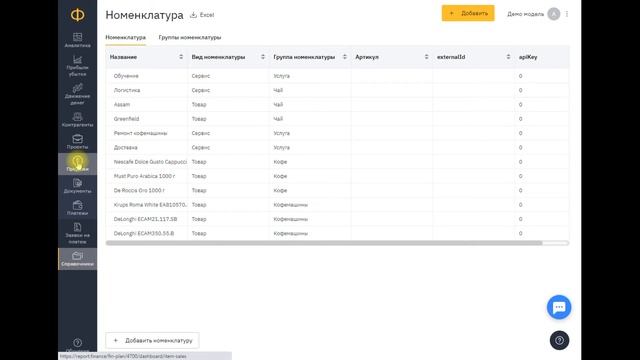
Task: Sort by Группа номенклатуры column
Action: [x=344, y=57]
